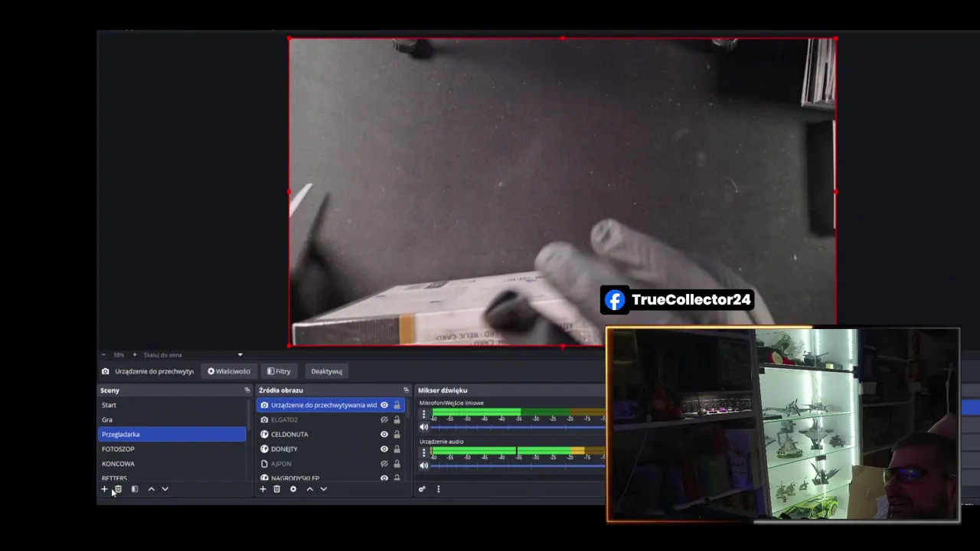Select CELDONUTA source row
The image size is (980, 551).
tap(330, 434)
